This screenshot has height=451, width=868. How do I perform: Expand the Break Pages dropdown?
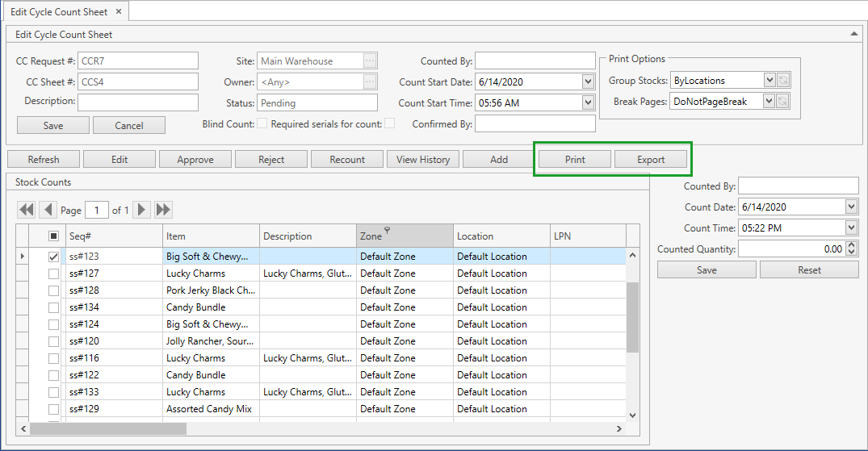[769, 101]
